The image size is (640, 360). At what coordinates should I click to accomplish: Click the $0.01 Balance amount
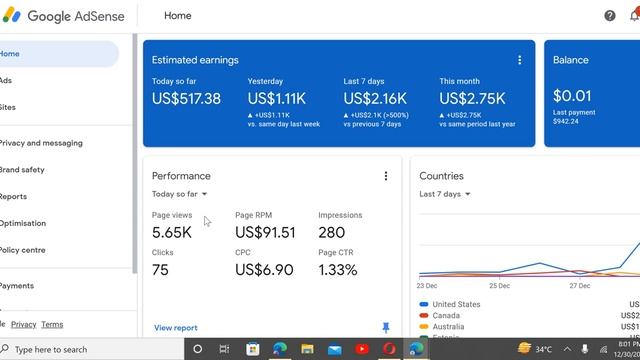[x=572, y=96]
